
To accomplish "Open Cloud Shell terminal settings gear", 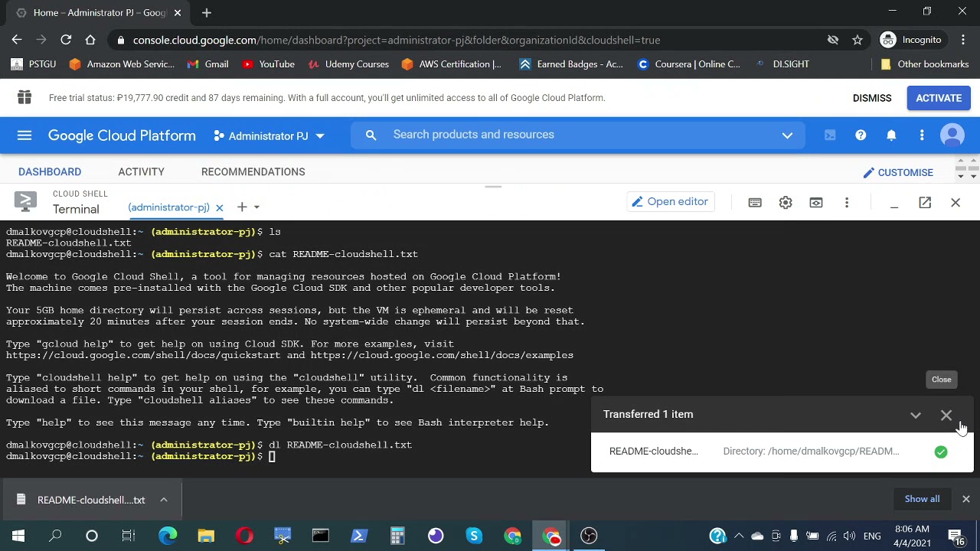I will pos(786,203).
